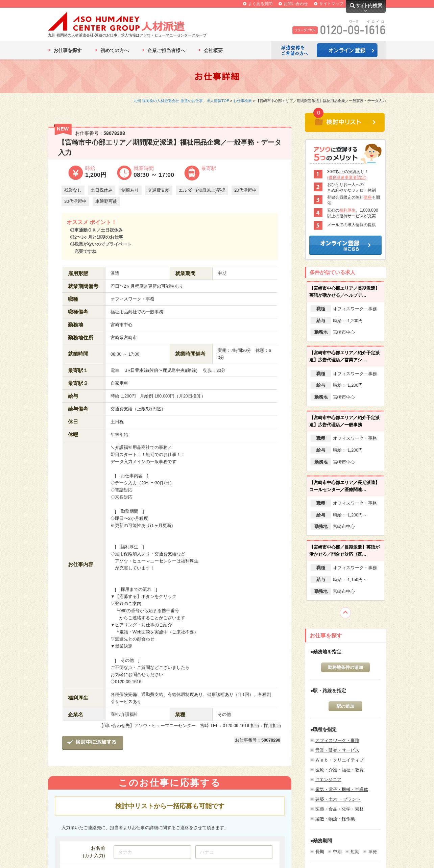
Task: Open 優良派遣事業者認定 link
Action: 347,177
